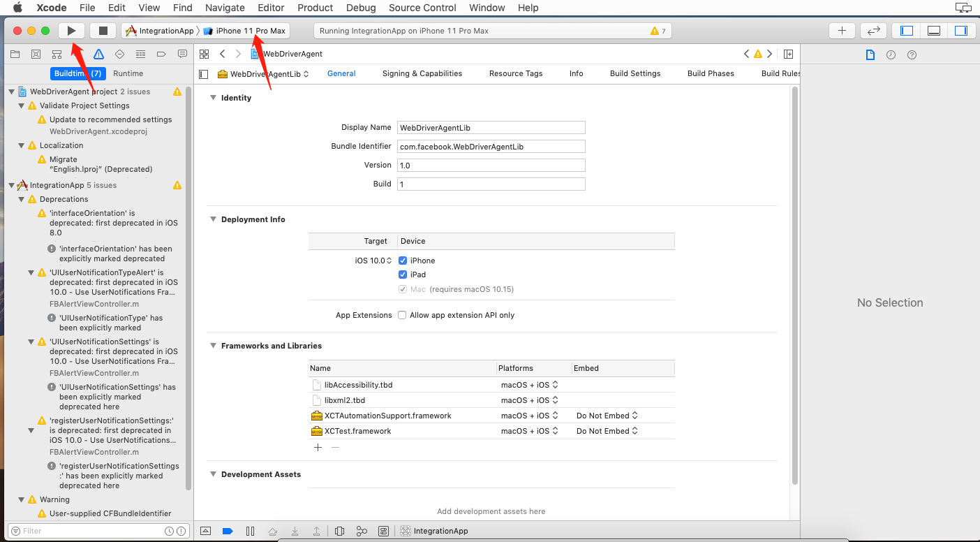
Task: Choose the iPhone 11 Pro Max destination
Action: (x=244, y=31)
